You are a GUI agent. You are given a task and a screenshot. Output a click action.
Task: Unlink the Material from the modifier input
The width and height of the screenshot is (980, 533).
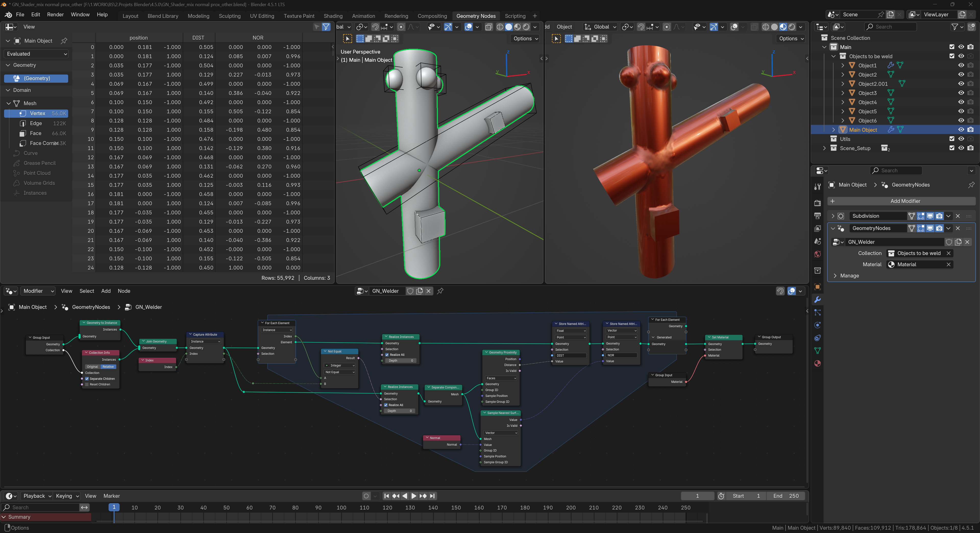tap(948, 264)
